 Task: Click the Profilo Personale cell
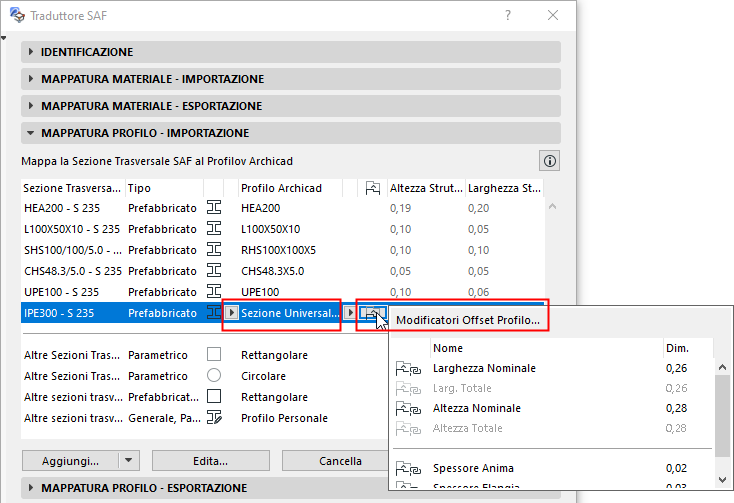tap(284, 418)
